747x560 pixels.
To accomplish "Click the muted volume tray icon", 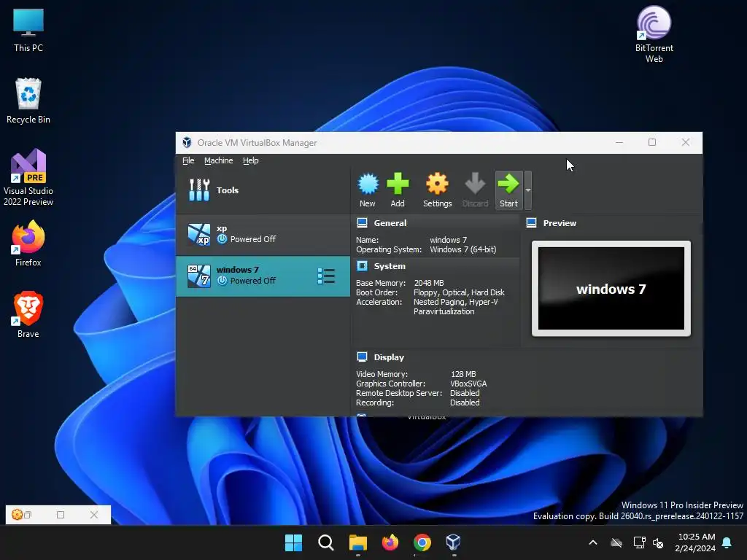I will [659, 542].
